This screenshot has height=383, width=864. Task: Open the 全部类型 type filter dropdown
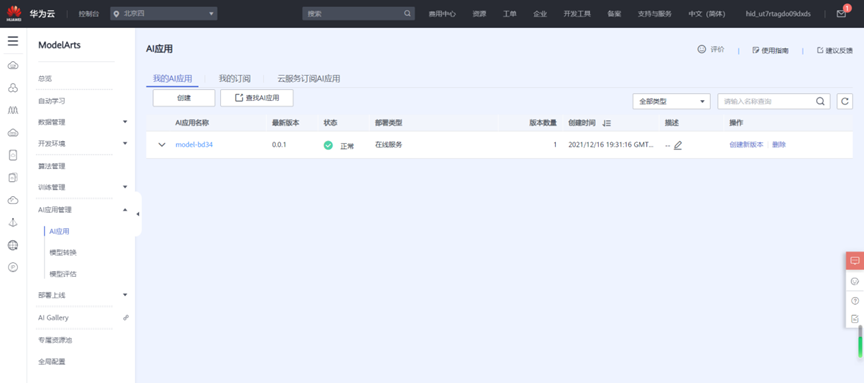(x=672, y=101)
